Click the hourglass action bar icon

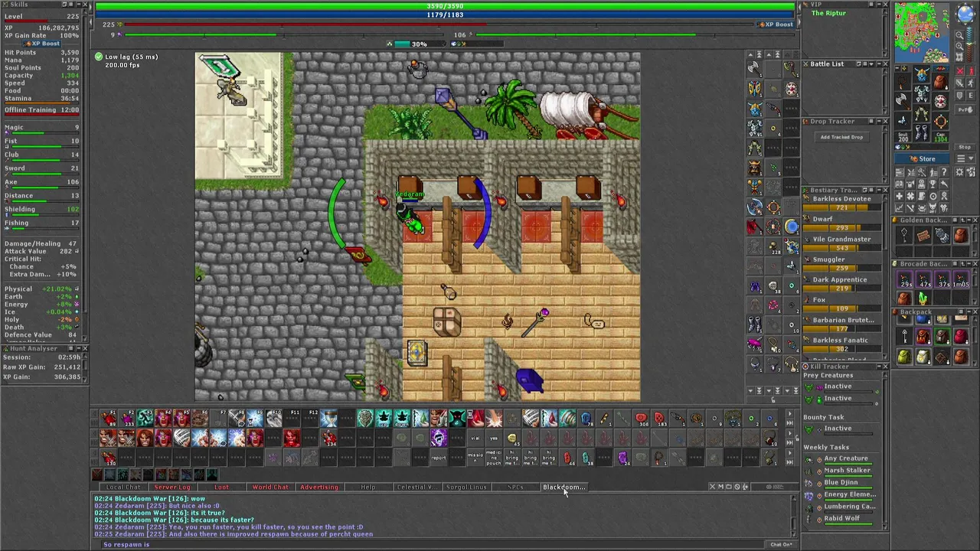(328, 418)
